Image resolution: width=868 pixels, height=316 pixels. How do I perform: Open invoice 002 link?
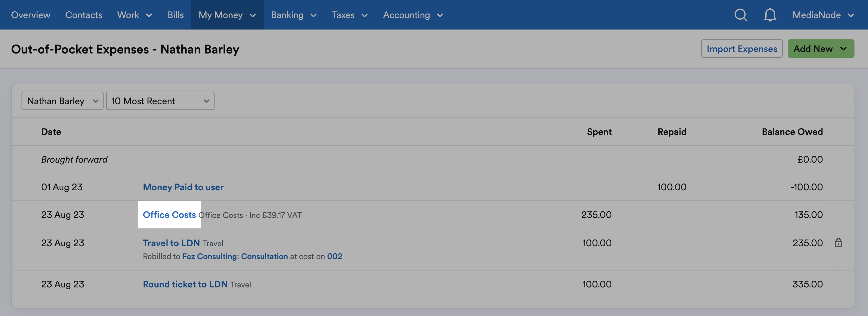coord(335,256)
